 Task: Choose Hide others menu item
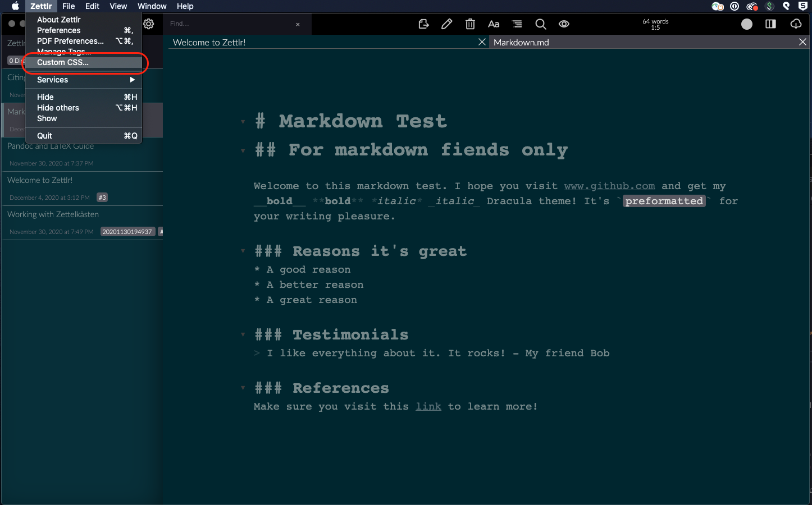click(84, 108)
